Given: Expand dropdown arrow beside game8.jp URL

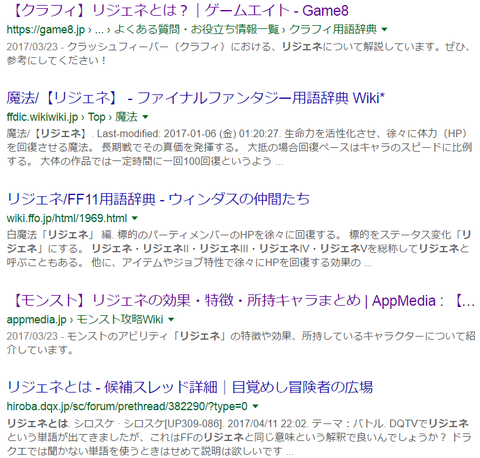Looking at the screenshot, I should pos(384,30).
